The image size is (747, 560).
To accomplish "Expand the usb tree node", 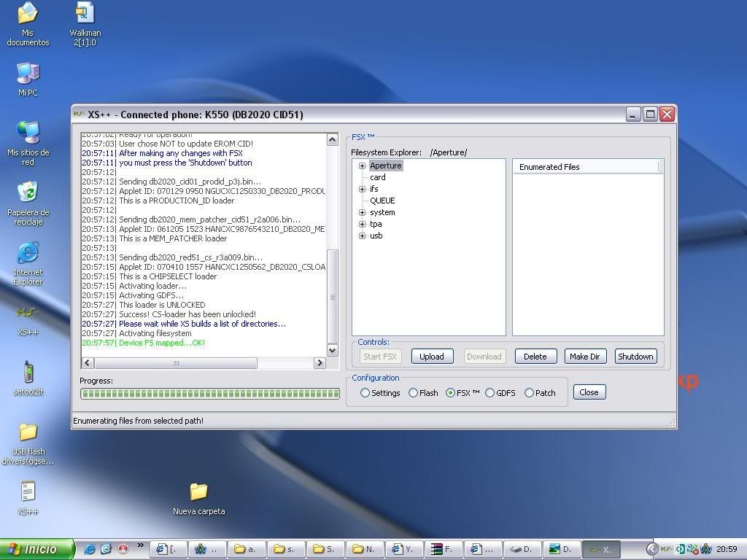I will pos(362,236).
